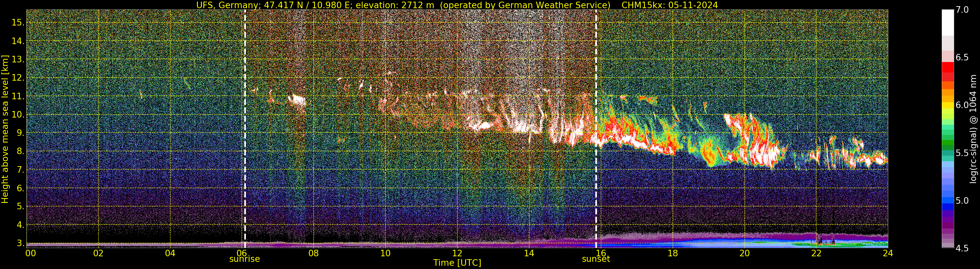This screenshot has width=980, height=269.
Task: Click the 'sunrise' label under the time axis
Action: pyautogui.click(x=244, y=259)
